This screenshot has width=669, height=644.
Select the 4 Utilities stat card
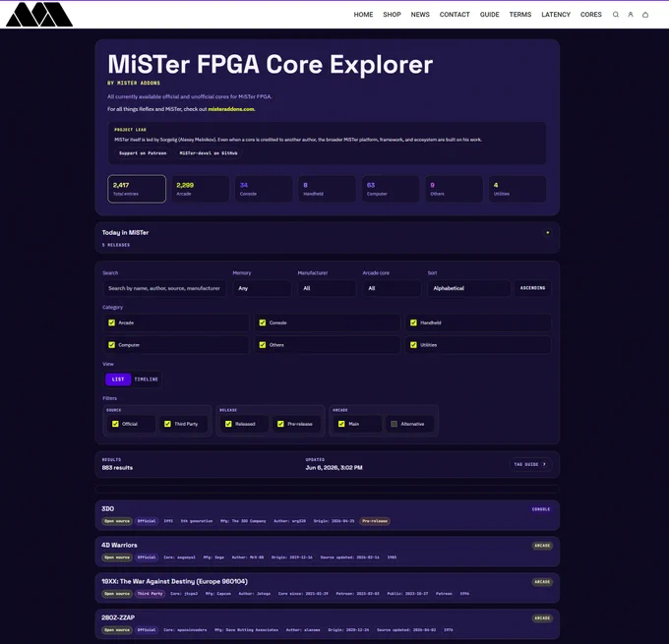tap(517, 189)
